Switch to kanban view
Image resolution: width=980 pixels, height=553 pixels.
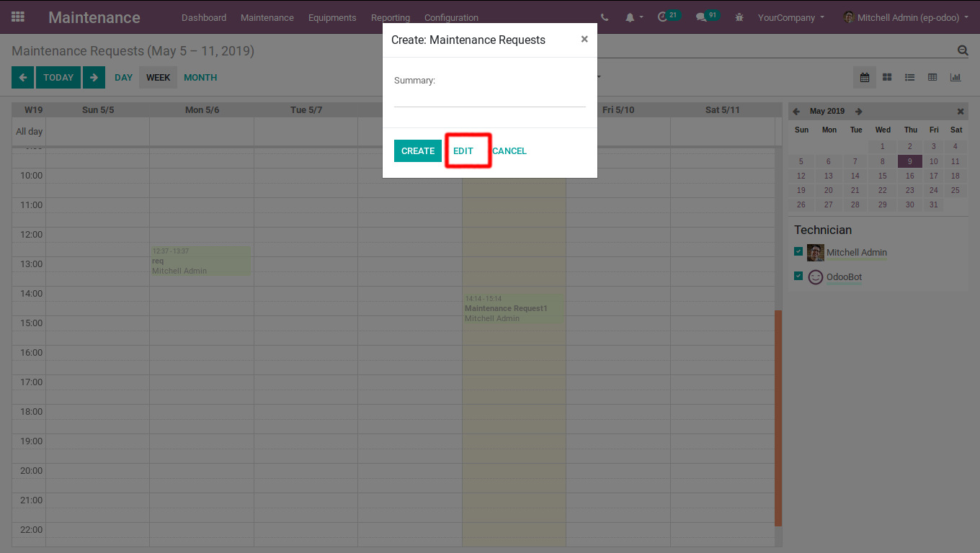[887, 77]
